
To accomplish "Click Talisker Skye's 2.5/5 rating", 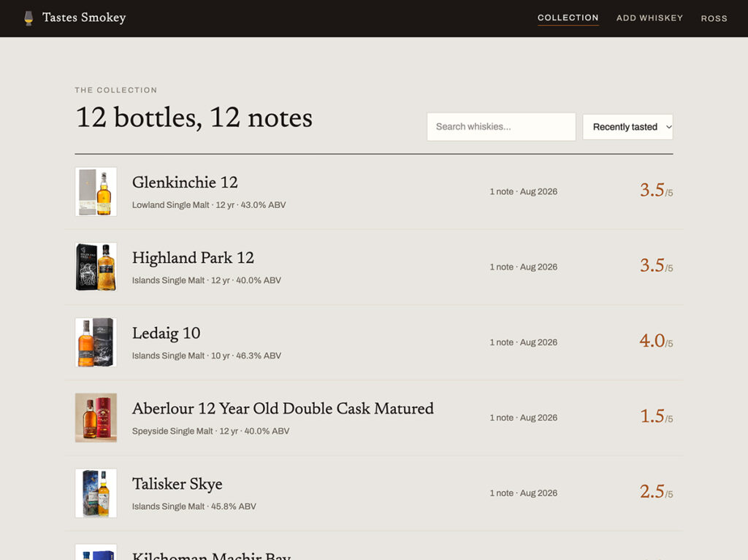I will pos(657,491).
